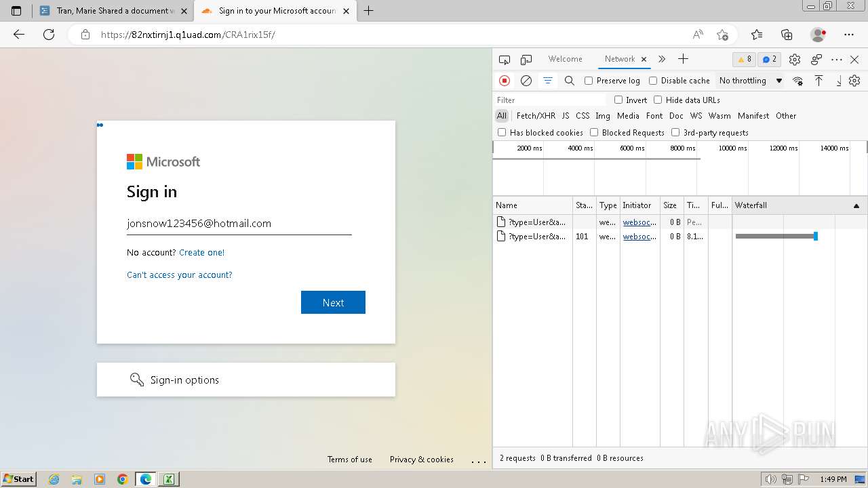
Task: Check Blocked Requests option
Action: point(594,132)
